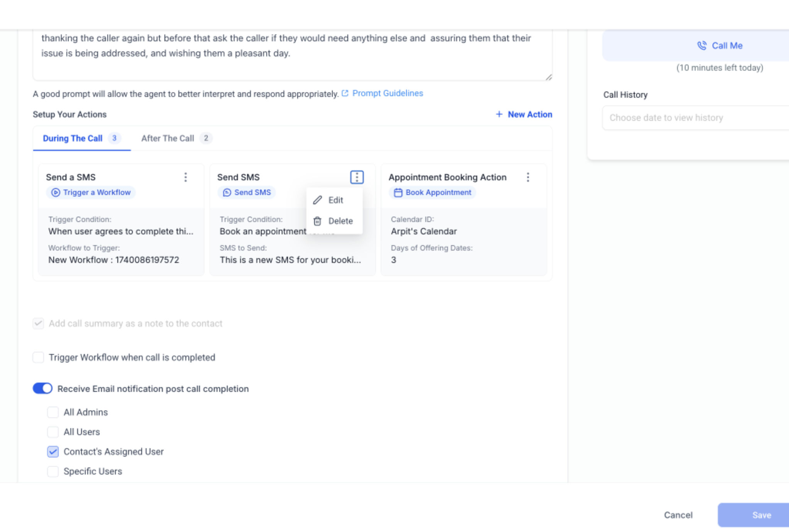Open Appointment Booking Action options menu
789x532 pixels.
pyautogui.click(x=528, y=177)
